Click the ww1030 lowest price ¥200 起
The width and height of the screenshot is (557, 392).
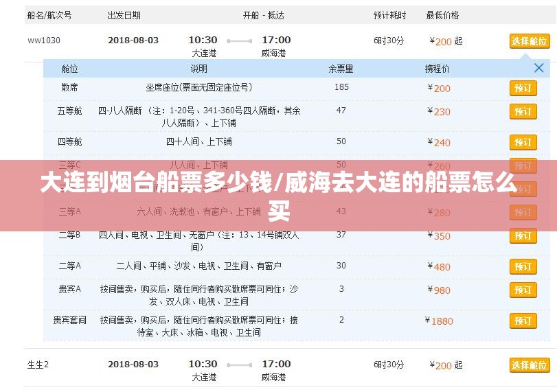tap(446, 41)
